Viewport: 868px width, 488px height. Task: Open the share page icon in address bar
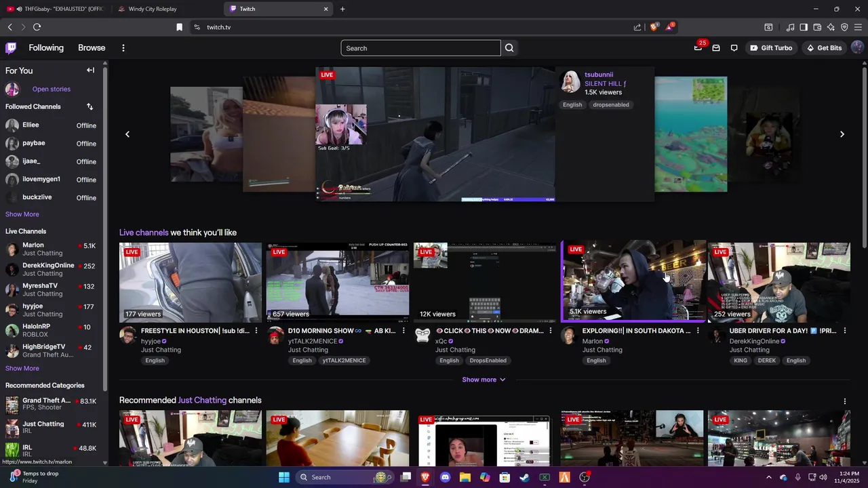pos(637,27)
